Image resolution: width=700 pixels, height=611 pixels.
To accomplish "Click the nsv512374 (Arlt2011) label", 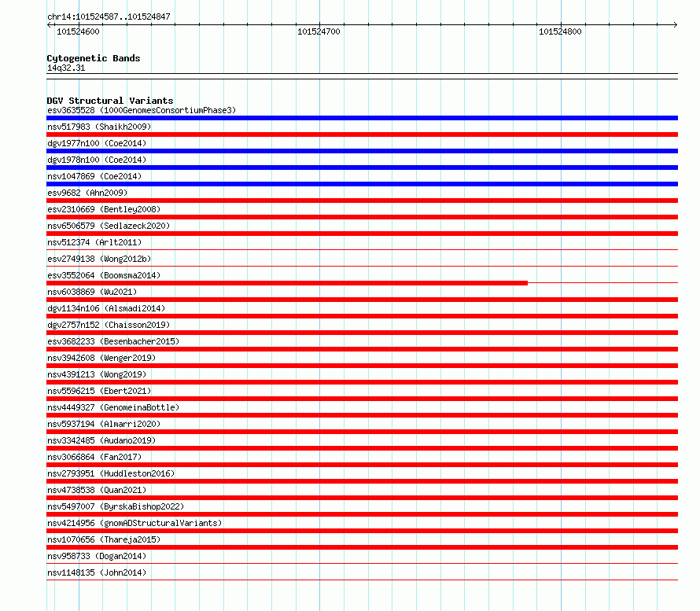I will coord(94,242).
